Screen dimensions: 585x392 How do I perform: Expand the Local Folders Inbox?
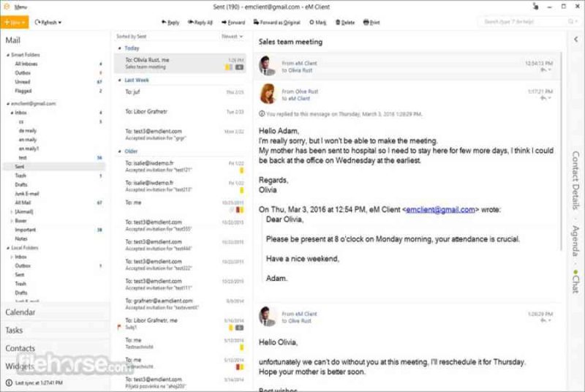[12, 257]
